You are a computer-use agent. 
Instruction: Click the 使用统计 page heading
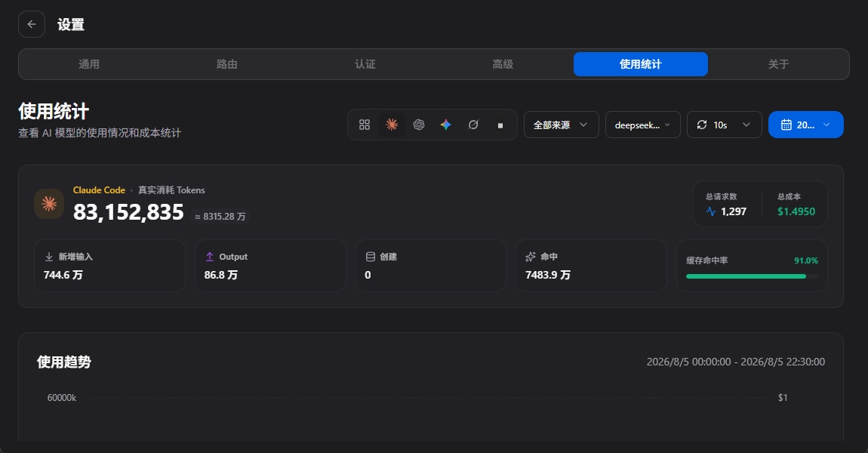[54, 111]
